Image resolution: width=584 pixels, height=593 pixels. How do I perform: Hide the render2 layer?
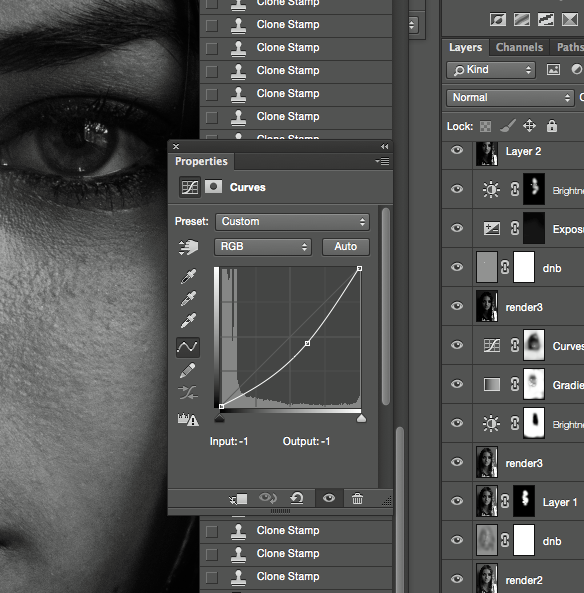(x=457, y=579)
